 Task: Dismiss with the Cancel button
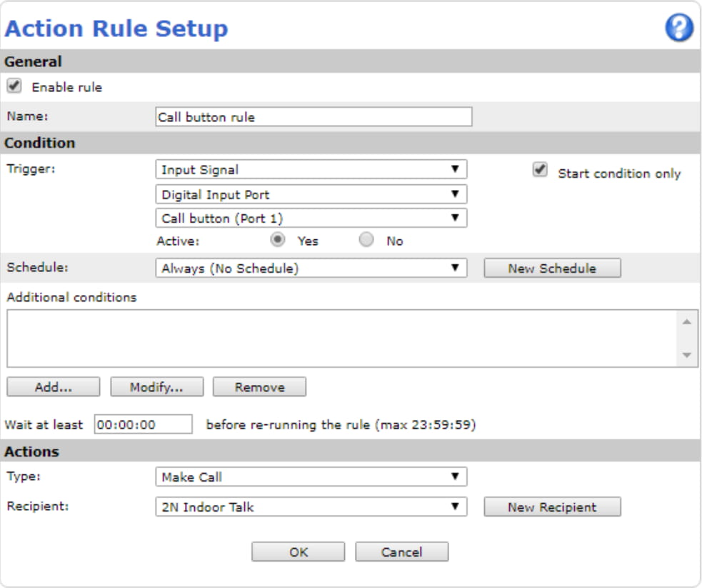(401, 552)
